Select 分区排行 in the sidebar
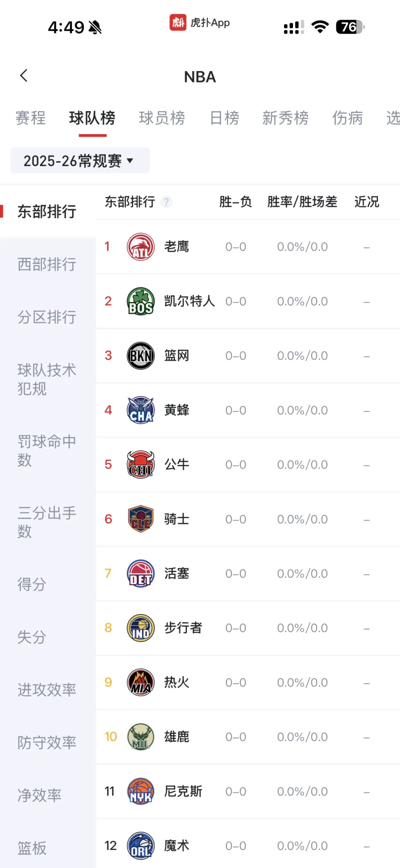 (x=47, y=317)
